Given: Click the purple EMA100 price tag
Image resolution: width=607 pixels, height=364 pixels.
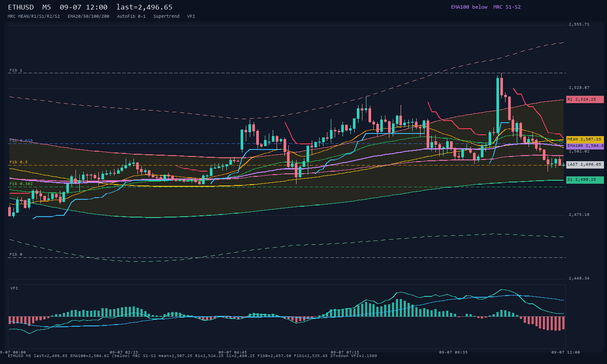Looking at the screenshot, I should point(585,146).
